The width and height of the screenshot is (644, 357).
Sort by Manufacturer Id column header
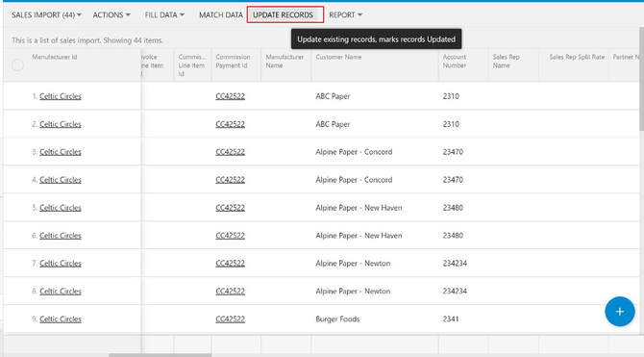point(54,57)
